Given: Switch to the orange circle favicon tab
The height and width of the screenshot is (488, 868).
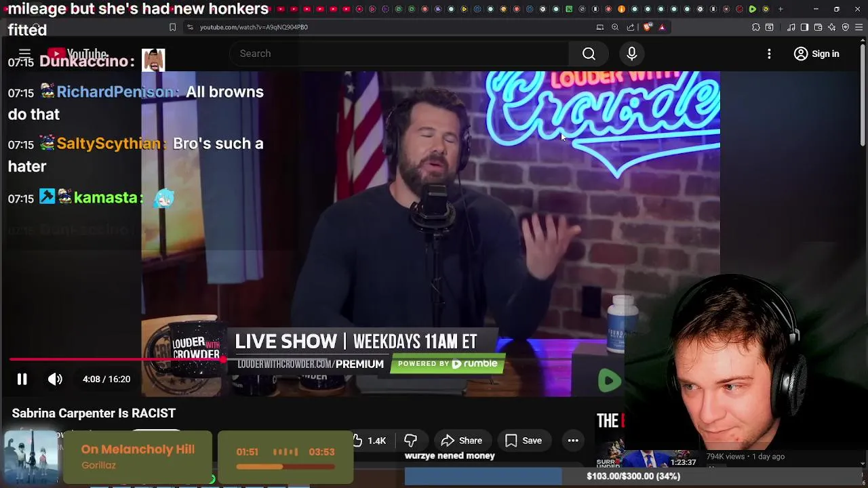Looking at the screenshot, I should coord(621,9).
